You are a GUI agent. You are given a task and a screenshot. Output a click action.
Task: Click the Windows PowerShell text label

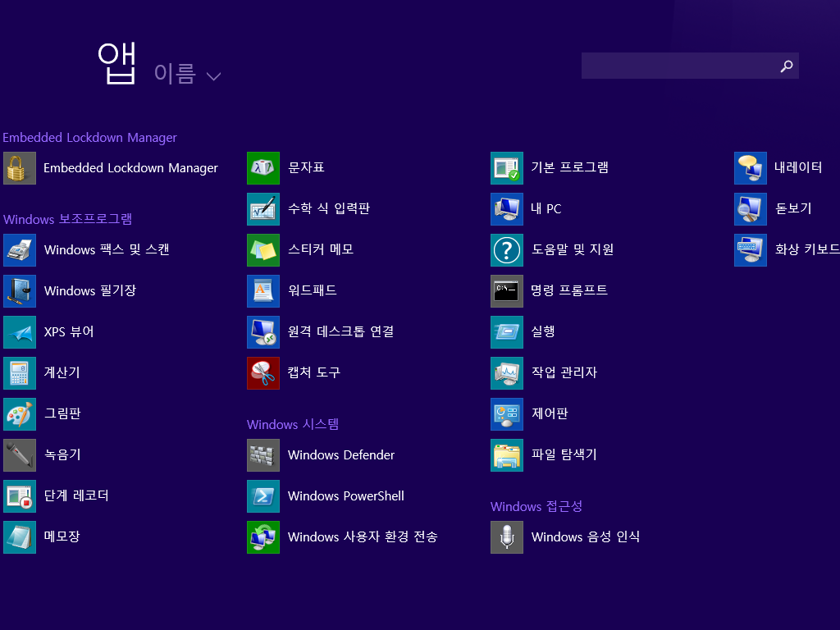pos(346,496)
